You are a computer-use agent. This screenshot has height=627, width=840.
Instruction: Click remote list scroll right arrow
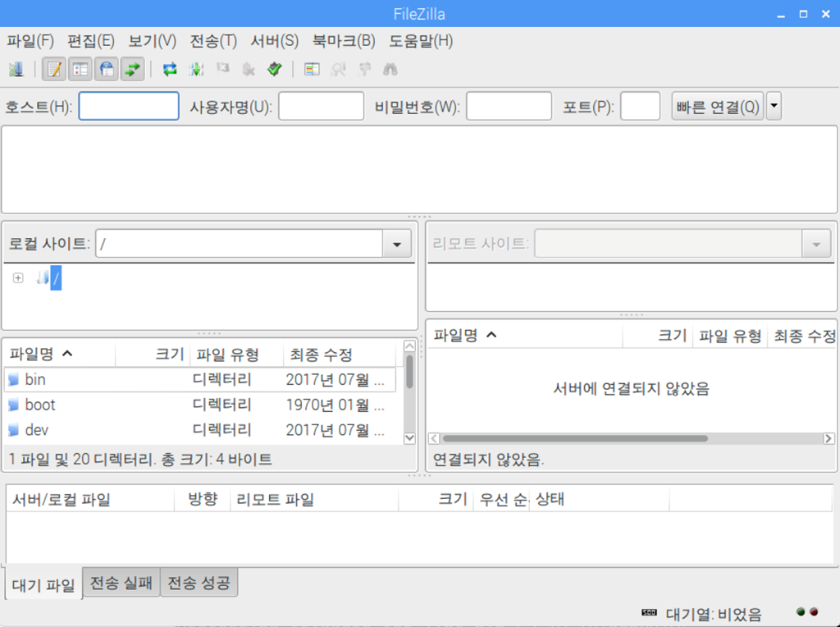pos(829,438)
